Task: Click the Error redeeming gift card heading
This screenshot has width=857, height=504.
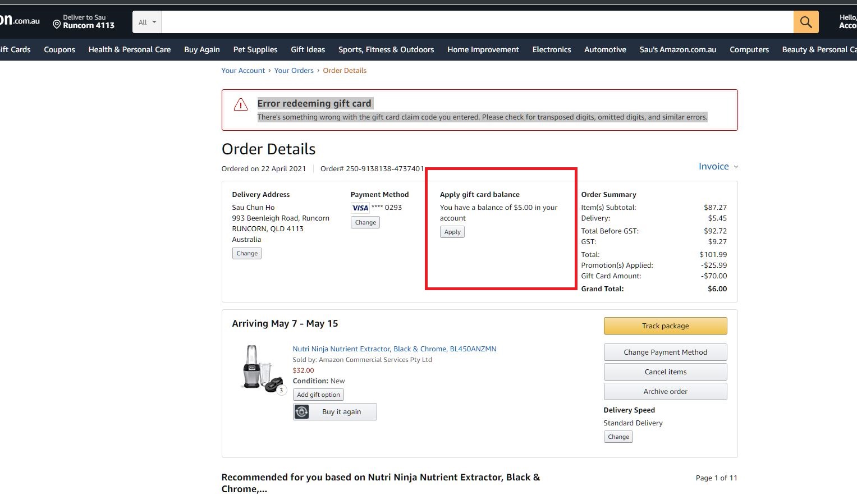Action: (x=314, y=103)
